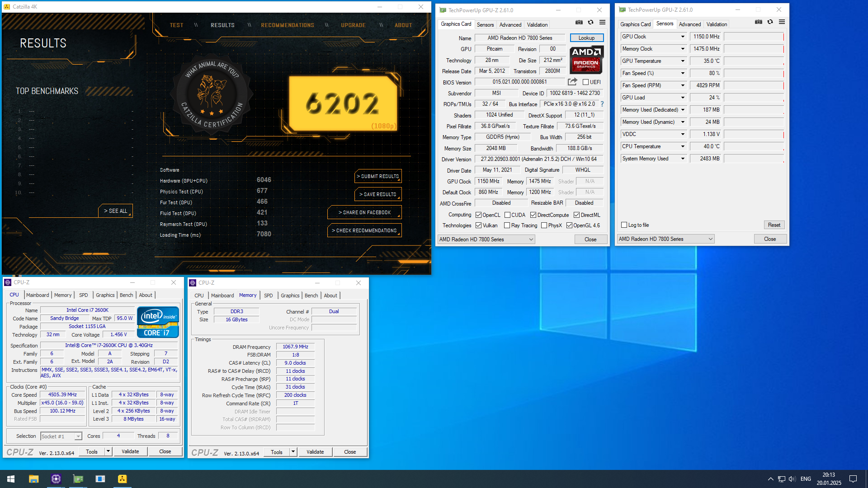Click the Lookup button in GPU-Z
Viewport: 868px width, 488px height.
pyautogui.click(x=586, y=38)
